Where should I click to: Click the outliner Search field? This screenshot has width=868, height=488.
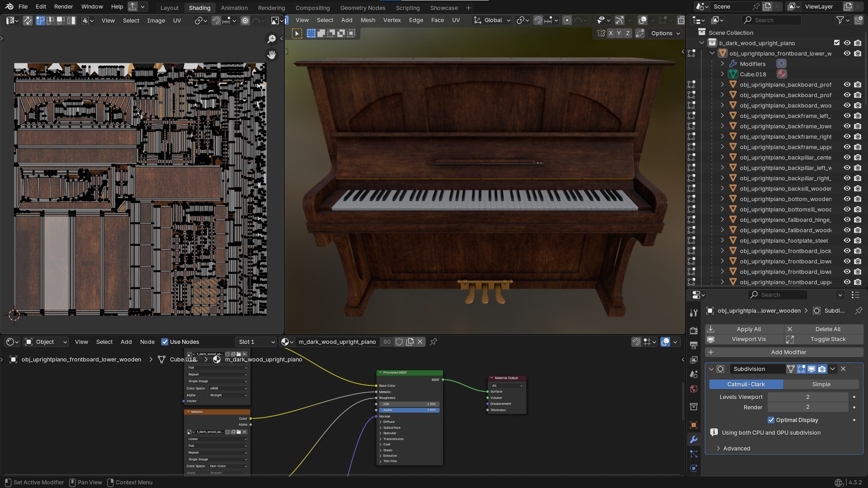(x=771, y=20)
